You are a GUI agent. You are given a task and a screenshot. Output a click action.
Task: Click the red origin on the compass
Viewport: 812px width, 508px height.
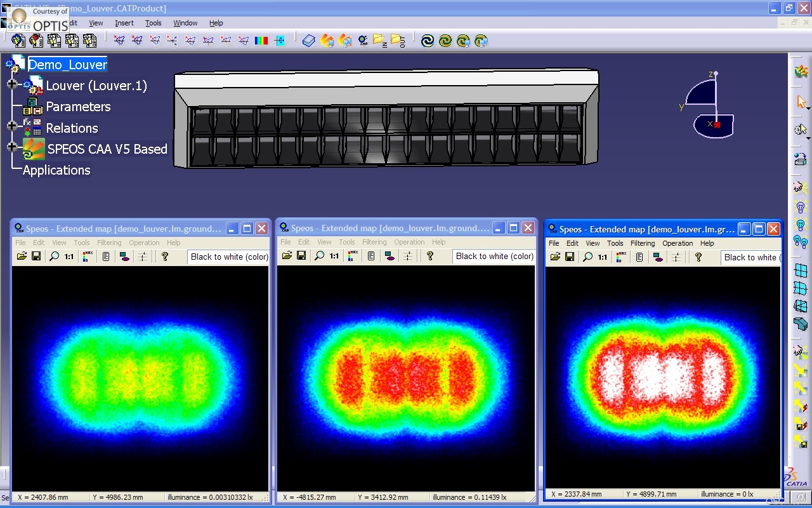coord(717,124)
